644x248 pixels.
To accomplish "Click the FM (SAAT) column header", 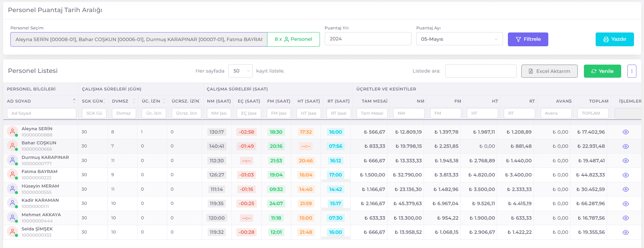I will point(278,101).
